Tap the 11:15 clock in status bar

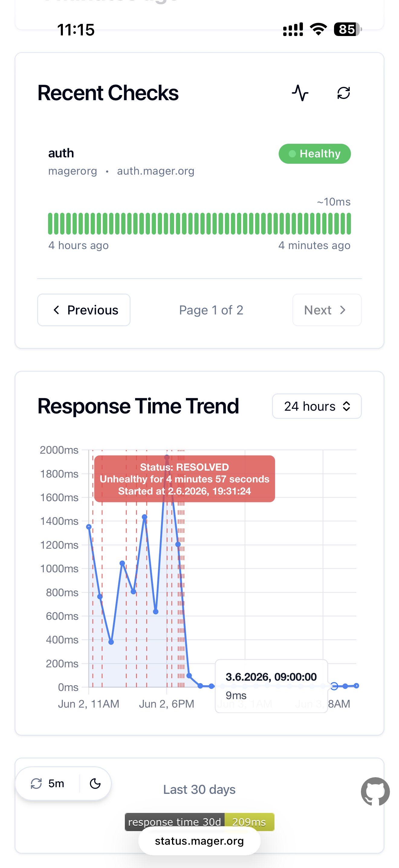pyautogui.click(x=76, y=30)
